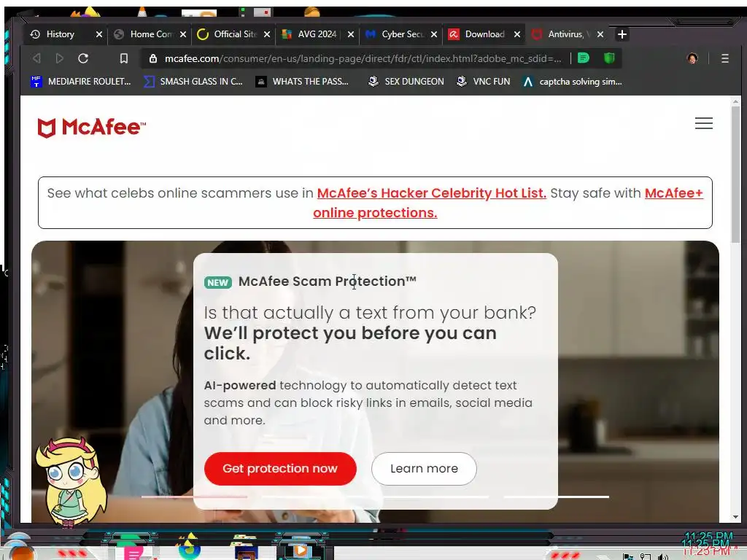
Task: Close the Official Site tab
Action: 267,34
